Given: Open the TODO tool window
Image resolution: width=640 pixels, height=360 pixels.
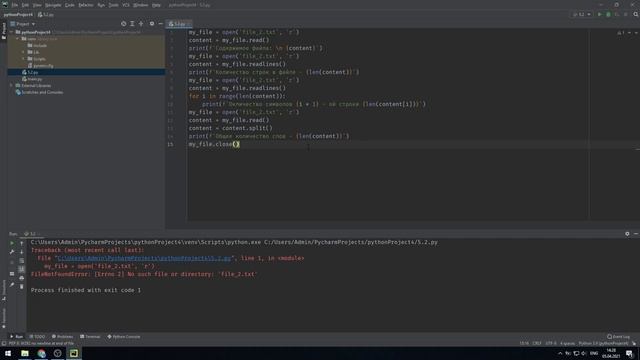Looking at the screenshot, I should pos(37,337).
